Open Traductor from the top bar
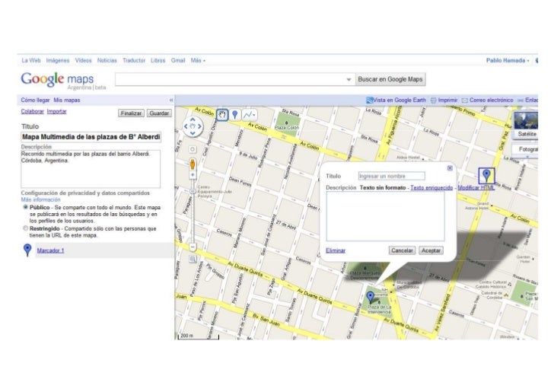Screen dimensions: 554x392 coord(134,60)
